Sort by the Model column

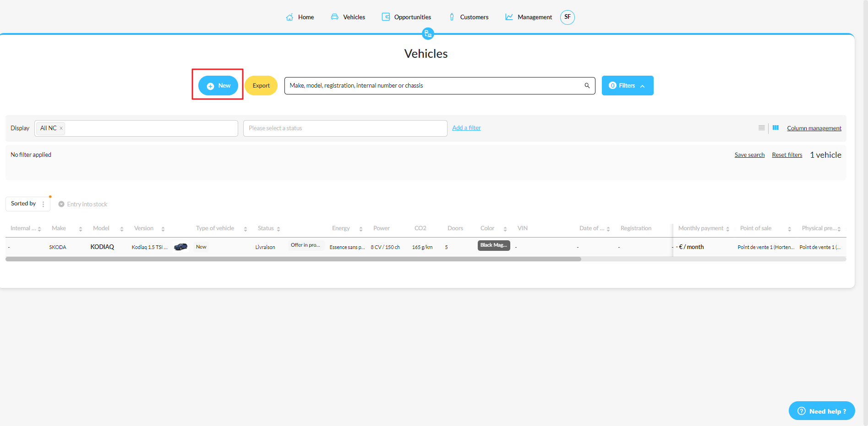pos(122,229)
